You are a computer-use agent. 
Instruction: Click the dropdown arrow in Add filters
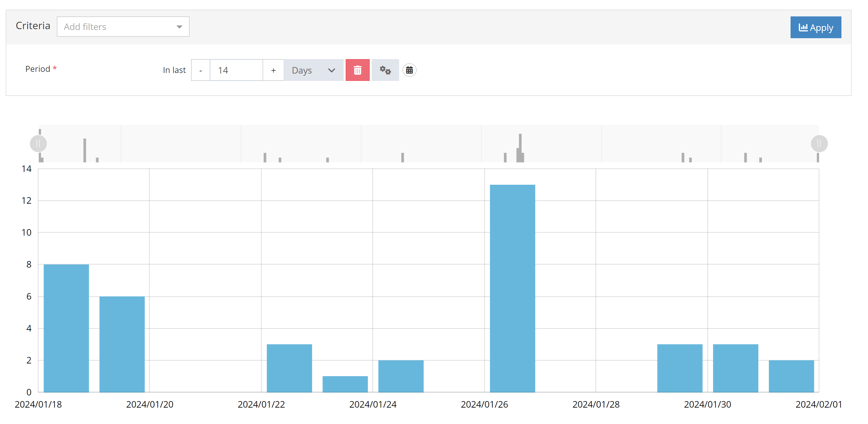click(179, 27)
